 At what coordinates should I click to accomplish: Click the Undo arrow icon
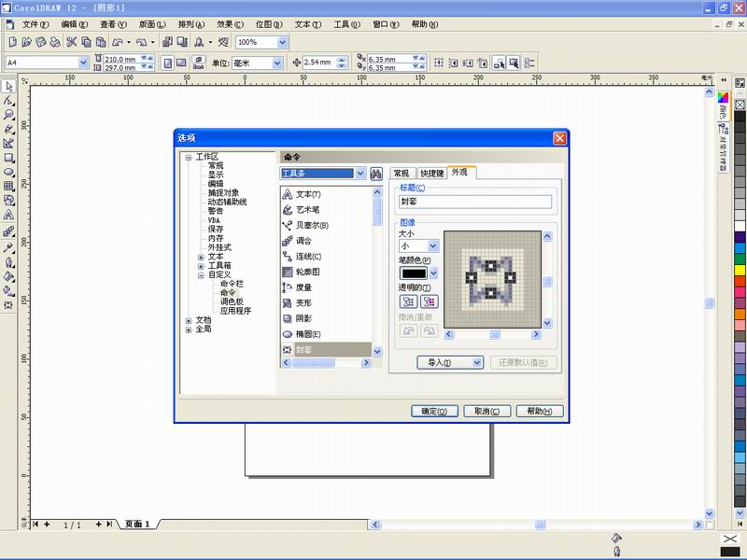[118, 42]
